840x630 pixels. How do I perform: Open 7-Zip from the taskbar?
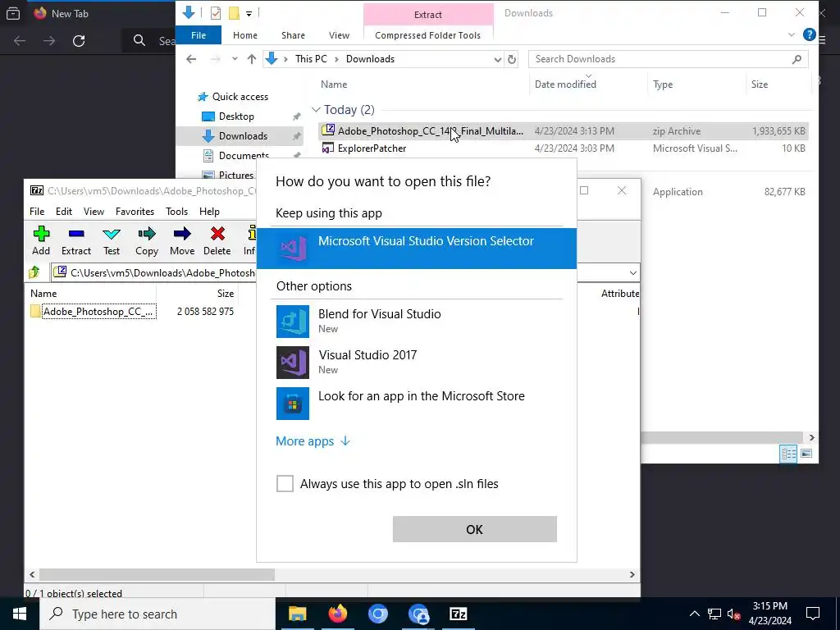(x=458, y=614)
